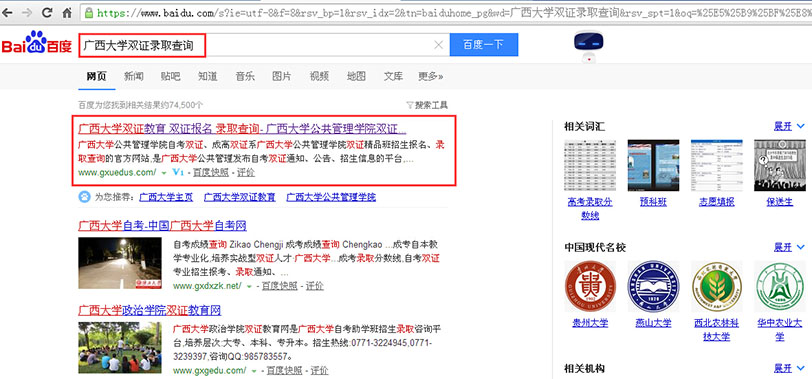Click 评价 for gxdxzk.net result

click(x=314, y=286)
